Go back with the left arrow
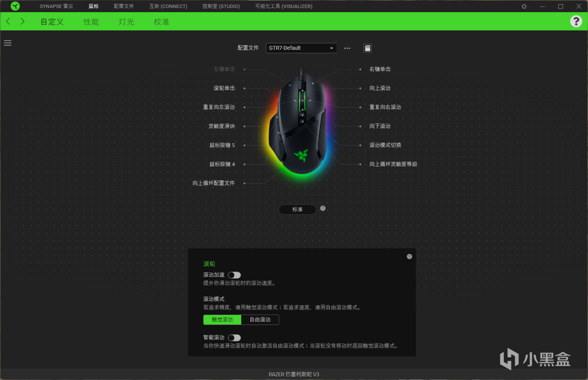This screenshot has height=380, width=588. (x=8, y=21)
